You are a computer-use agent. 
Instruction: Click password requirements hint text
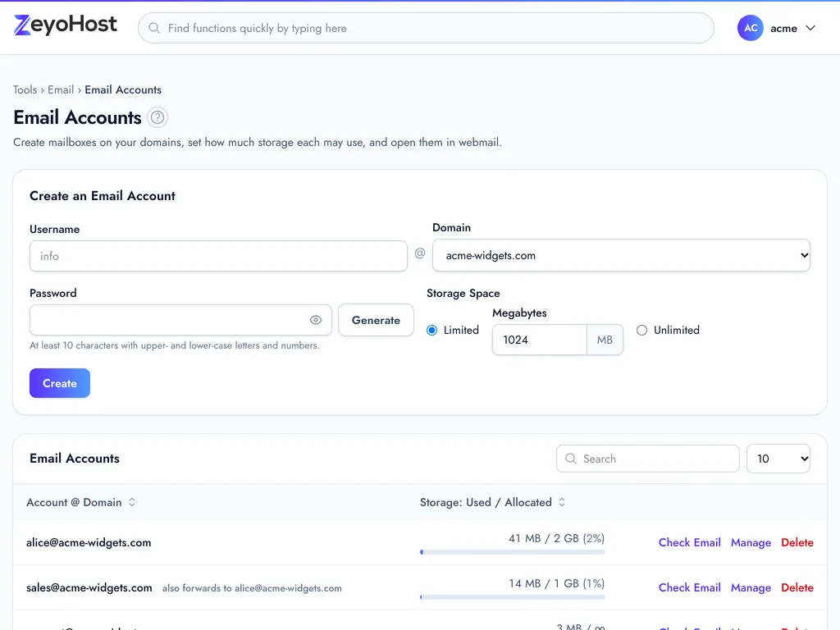[174, 345]
